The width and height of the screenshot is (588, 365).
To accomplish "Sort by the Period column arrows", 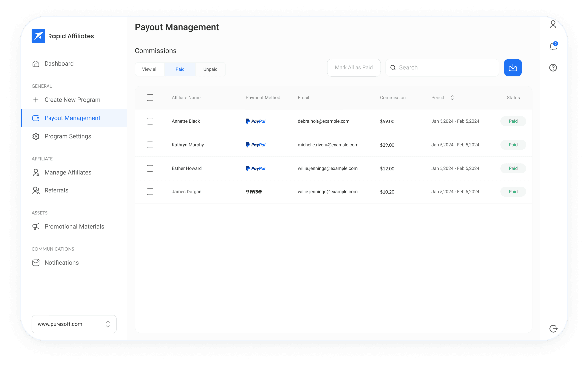I will click(452, 98).
